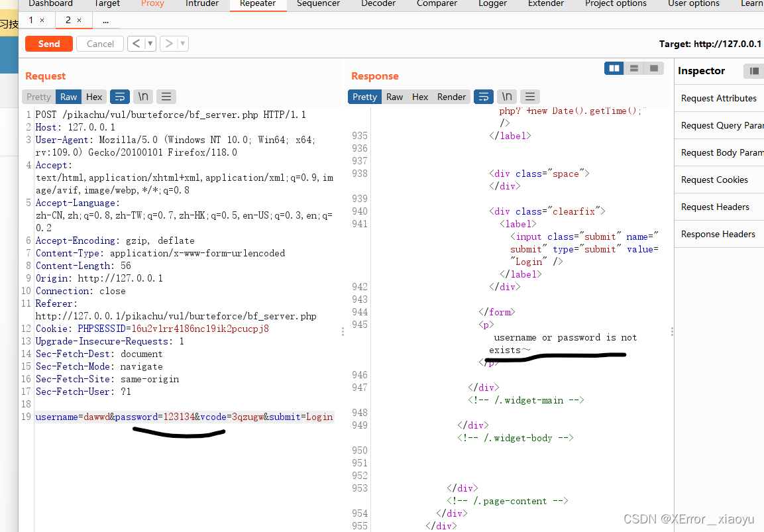Expand the Request Cookies section in Inspector
Screen dimensions: 764x532
pos(714,180)
